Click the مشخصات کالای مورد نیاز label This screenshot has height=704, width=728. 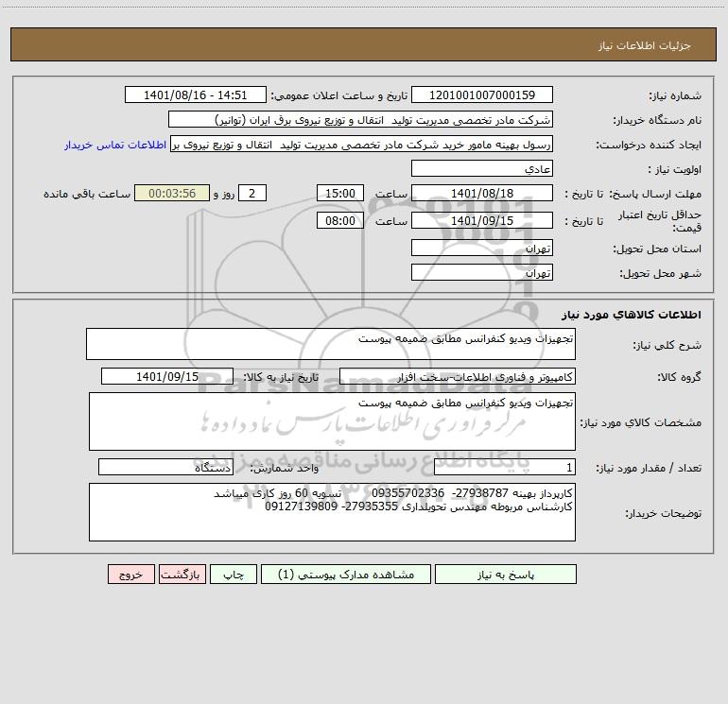pos(641,422)
